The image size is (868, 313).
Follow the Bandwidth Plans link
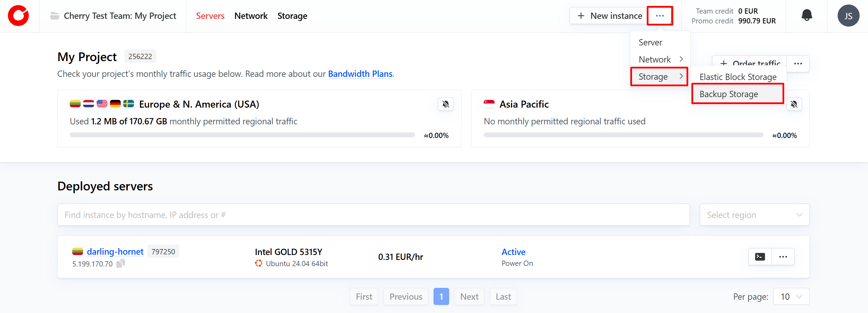(x=360, y=74)
